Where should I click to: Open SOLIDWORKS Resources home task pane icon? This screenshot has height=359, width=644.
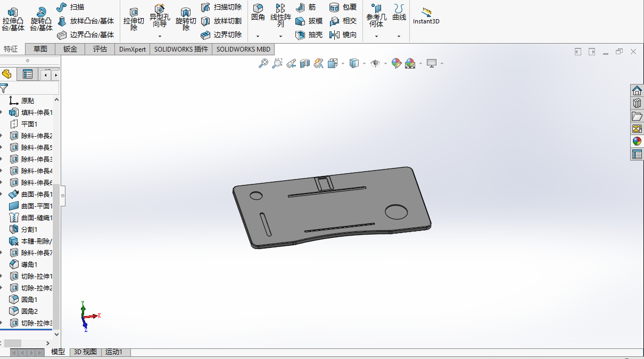[637, 90]
